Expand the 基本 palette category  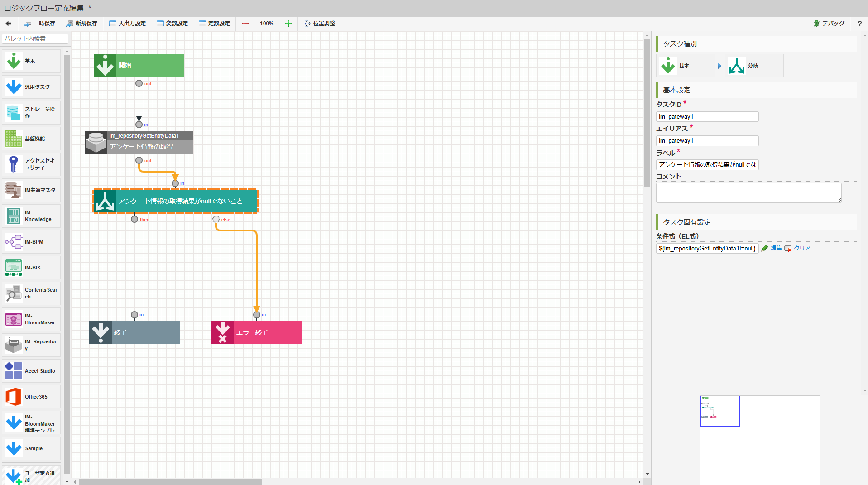pos(31,61)
